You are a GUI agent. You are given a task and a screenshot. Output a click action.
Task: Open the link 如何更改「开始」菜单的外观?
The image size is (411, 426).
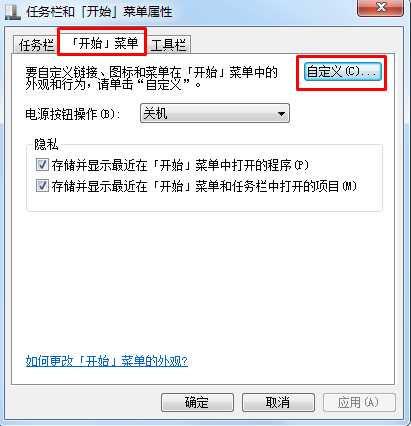click(x=107, y=361)
